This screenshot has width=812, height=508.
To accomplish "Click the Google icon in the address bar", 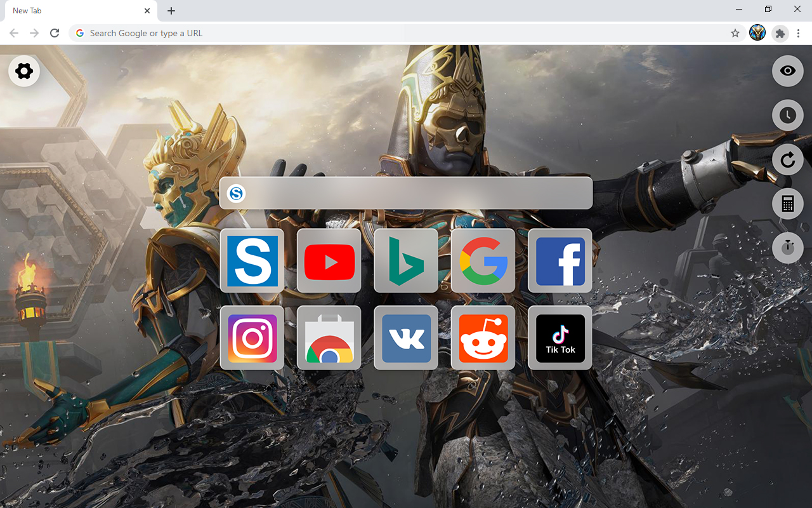I will tap(80, 33).
